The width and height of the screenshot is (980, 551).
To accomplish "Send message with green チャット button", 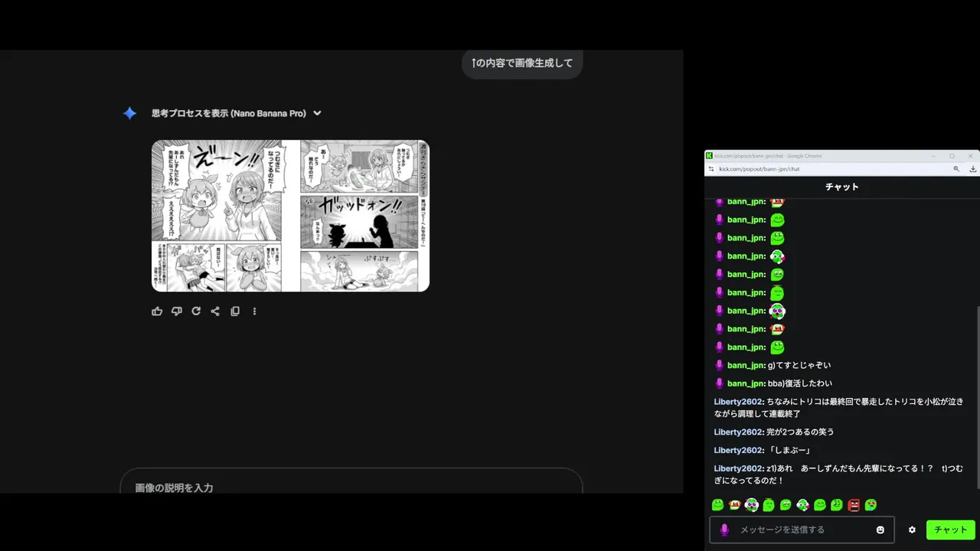I will pyautogui.click(x=951, y=530).
